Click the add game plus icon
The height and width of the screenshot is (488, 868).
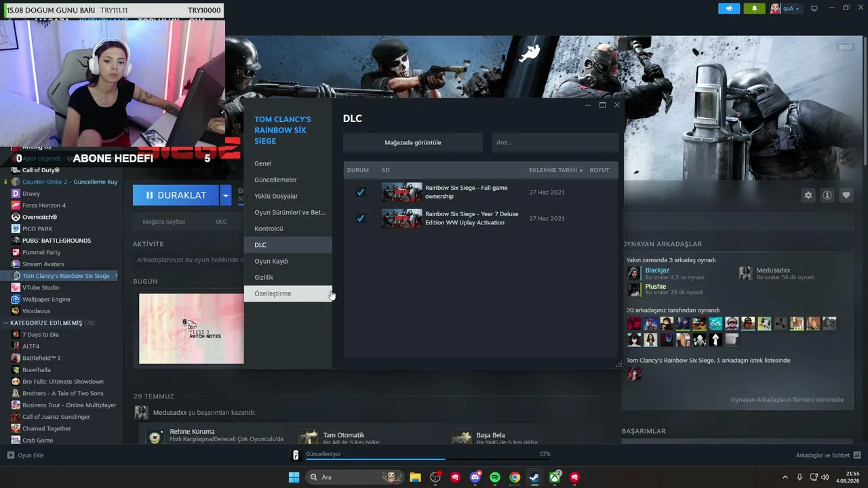pos(10,455)
